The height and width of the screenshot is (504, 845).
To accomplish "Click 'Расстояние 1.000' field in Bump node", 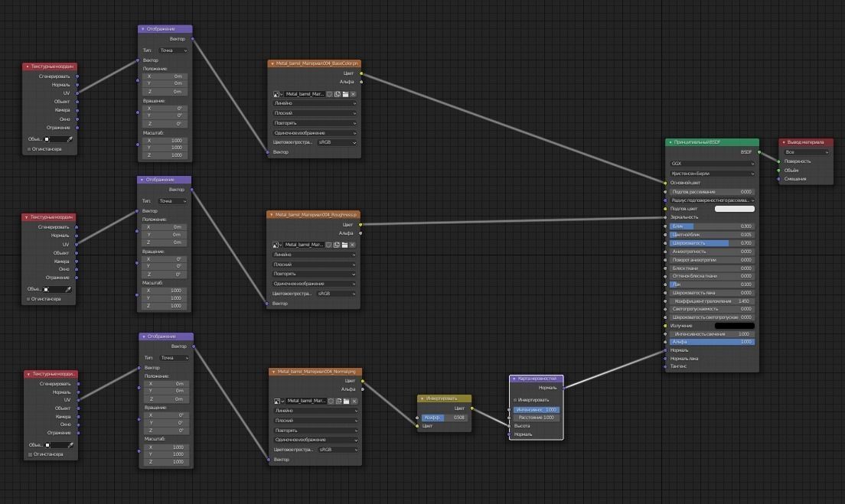I will (537, 418).
